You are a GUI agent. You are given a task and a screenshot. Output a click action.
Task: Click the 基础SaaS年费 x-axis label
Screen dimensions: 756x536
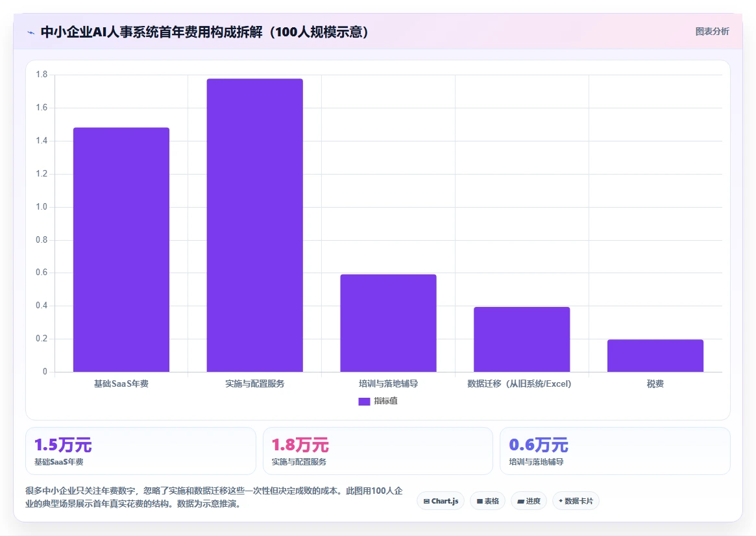(x=121, y=384)
